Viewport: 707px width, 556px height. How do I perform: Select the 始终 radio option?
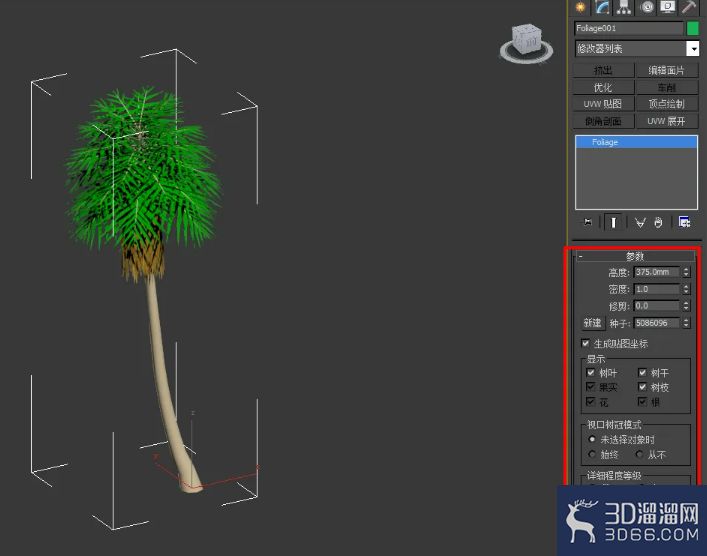pyautogui.click(x=592, y=455)
